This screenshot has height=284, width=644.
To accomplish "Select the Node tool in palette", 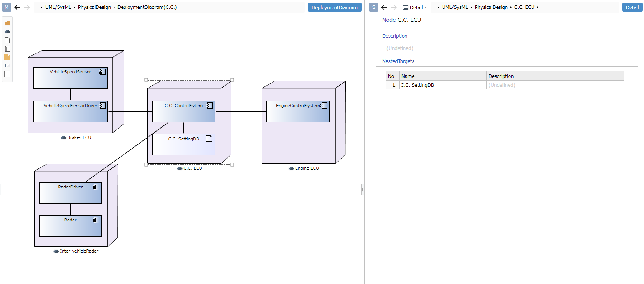I will click(7, 32).
